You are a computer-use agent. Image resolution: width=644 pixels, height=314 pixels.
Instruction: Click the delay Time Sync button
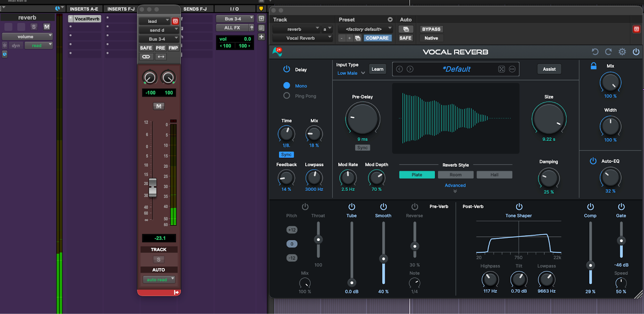tap(287, 155)
